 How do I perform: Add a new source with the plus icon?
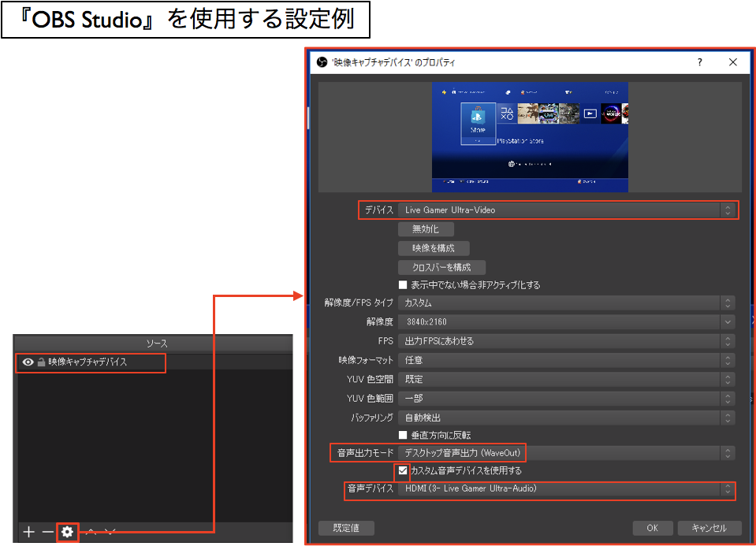coord(28,532)
